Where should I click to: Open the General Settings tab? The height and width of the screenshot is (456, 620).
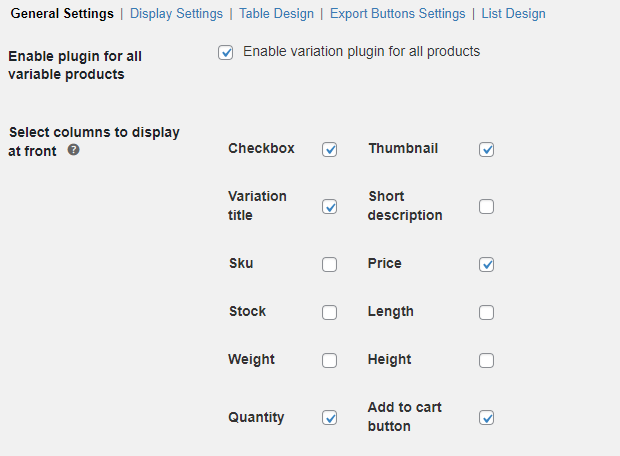point(62,14)
